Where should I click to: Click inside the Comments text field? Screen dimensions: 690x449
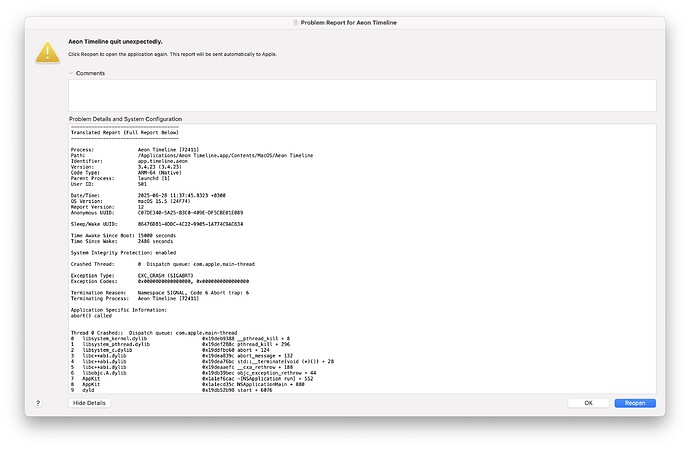click(362, 95)
